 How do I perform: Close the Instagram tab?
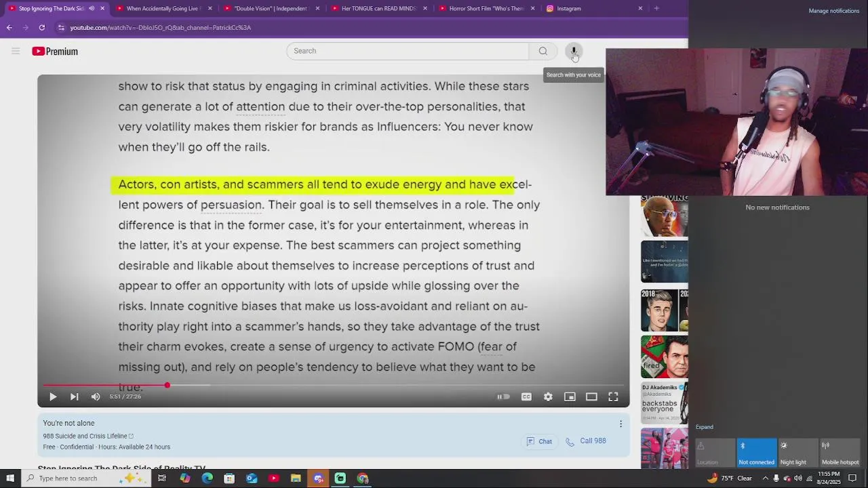click(x=640, y=8)
